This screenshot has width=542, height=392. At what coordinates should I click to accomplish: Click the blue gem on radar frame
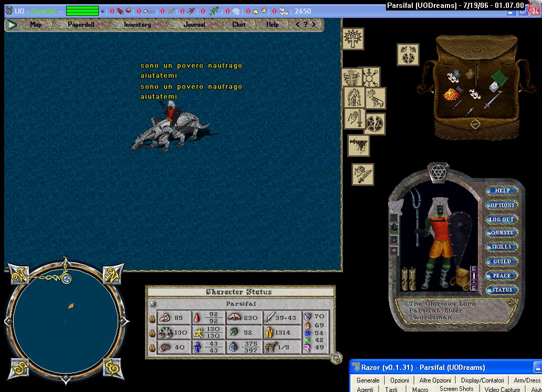[67, 278]
